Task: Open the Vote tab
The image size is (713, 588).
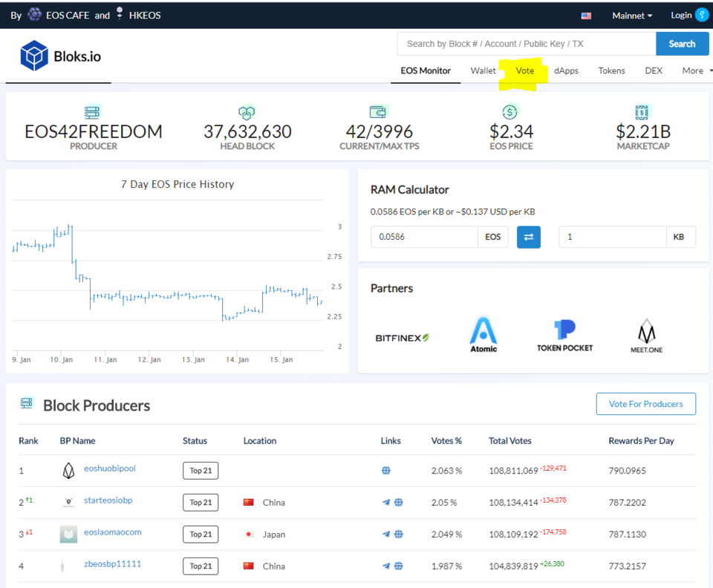Action: point(525,71)
